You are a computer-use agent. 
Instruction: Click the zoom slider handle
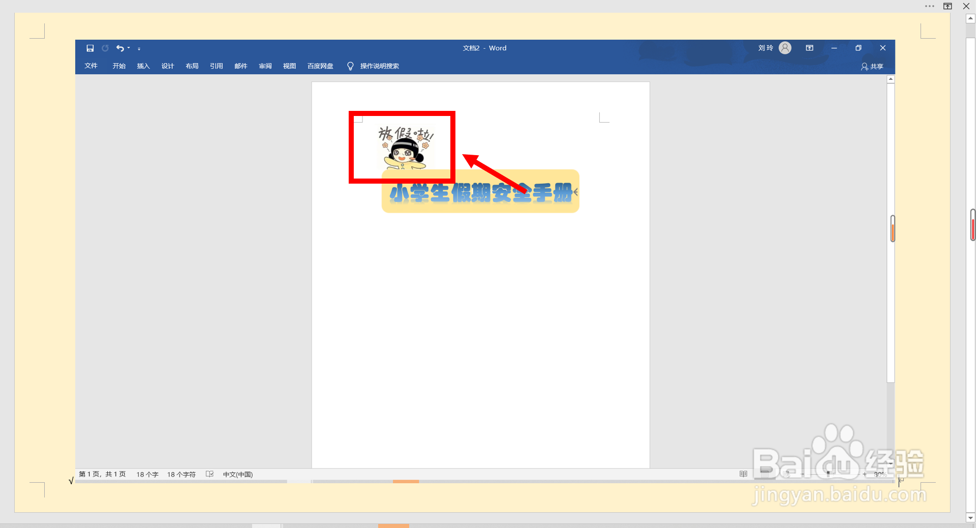pos(828,474)
